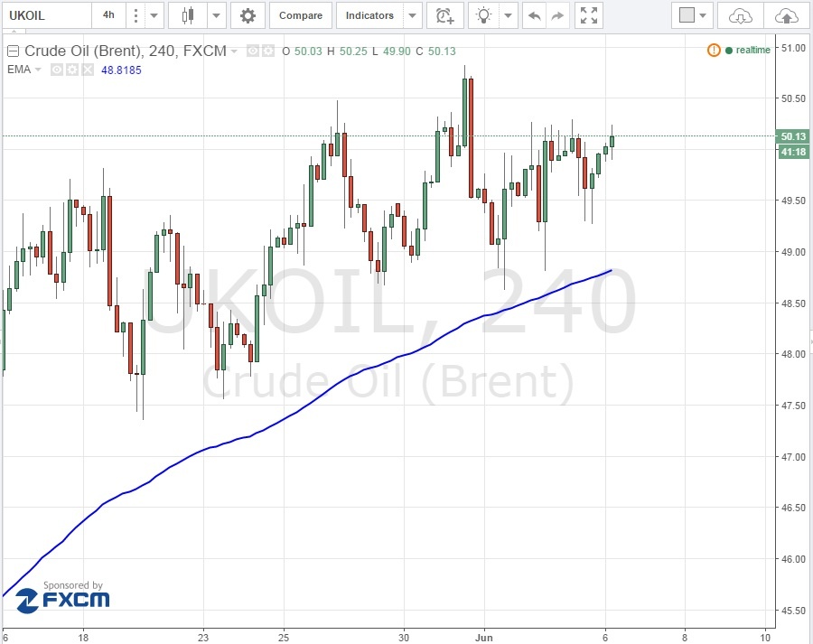Open the EMA legend dropdown arrow
Image resolution: width=813 pixels, height=644 pixels.
tap(38, 70)
